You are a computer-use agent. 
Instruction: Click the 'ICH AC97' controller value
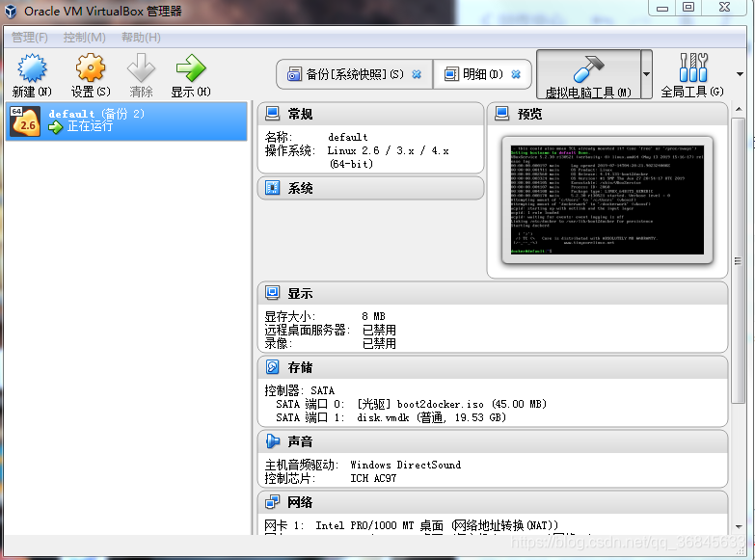[x=373, y=478]
